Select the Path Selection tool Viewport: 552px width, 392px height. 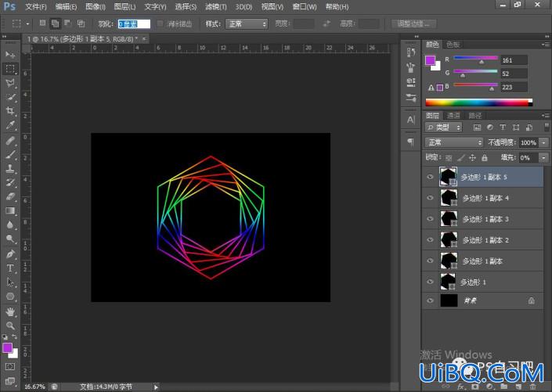[x=10, y=282]
